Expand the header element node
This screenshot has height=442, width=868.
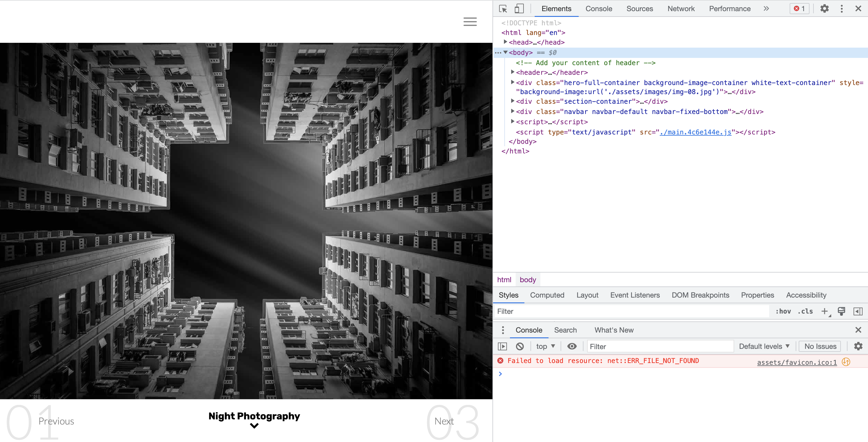(x=512, y=72)
